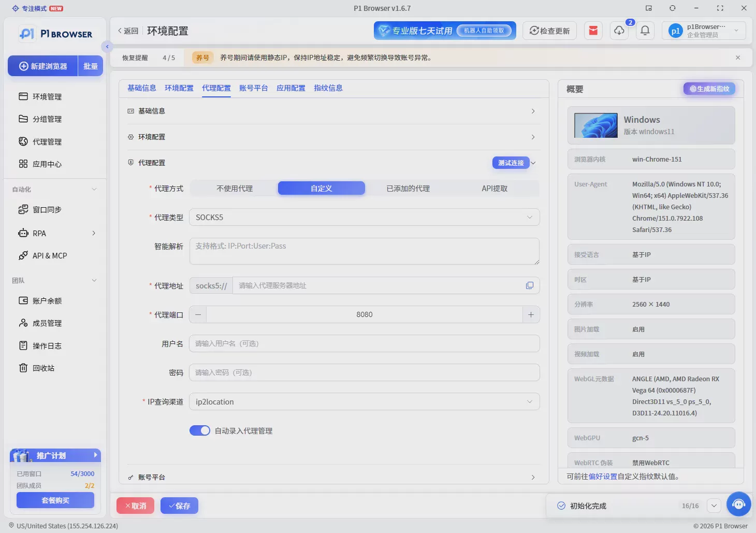This screenshot has width=756, height=533.
Task: Switch to the 应用配置 tab
Action: click(x=291, y=88)
